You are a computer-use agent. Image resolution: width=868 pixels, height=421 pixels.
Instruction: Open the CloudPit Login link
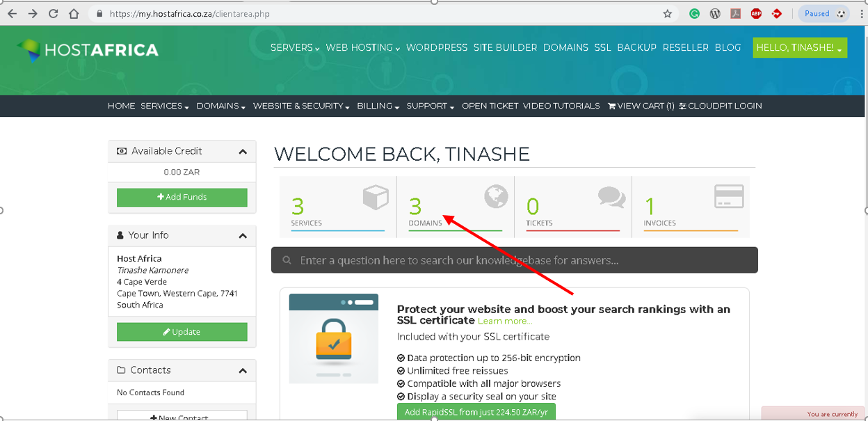point(721,106)
